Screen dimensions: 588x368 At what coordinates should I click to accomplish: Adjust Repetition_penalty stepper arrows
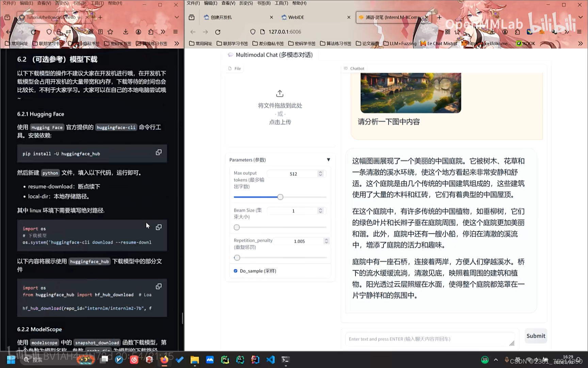tap(326, 241)
